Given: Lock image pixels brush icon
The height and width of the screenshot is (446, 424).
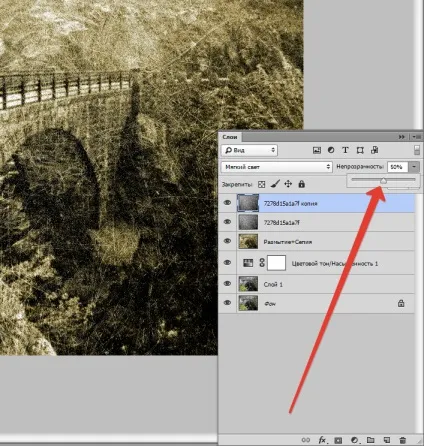Looking at the screenshot, I should tap(275, 184).
